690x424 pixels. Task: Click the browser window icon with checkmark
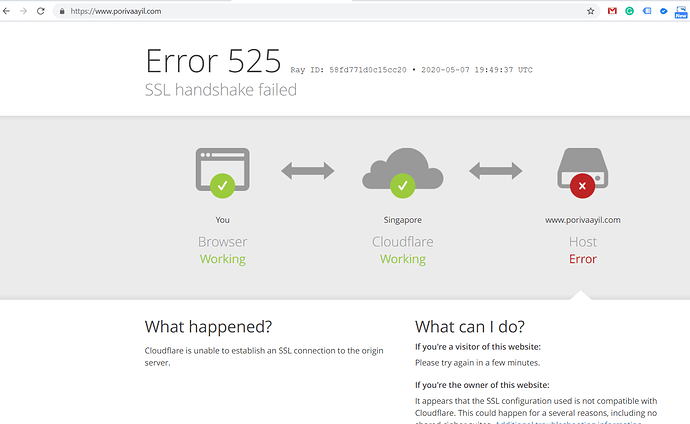point(223,172)
